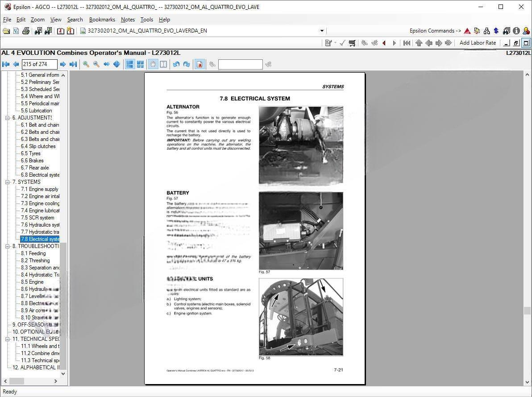The width and height of the screenshot is (532, 397).
Task: Collapse the 7. SYSTEMS tree node
Action: tap(8, 182)
